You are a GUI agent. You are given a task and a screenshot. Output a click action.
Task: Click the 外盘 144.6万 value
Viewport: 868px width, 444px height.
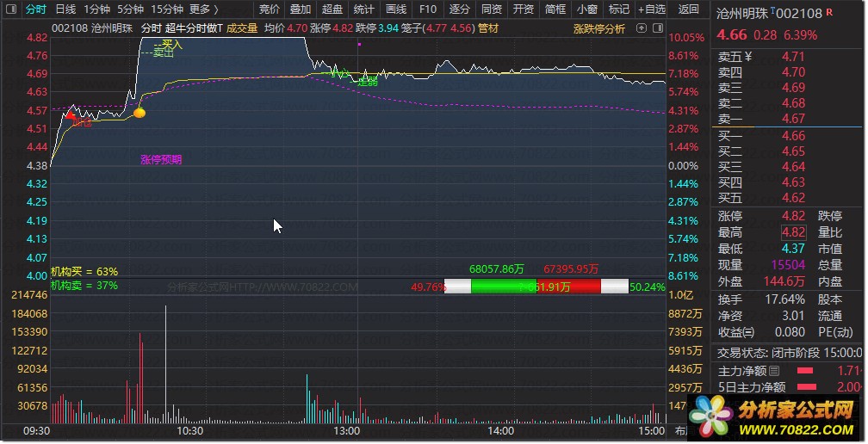click(784, 281)
